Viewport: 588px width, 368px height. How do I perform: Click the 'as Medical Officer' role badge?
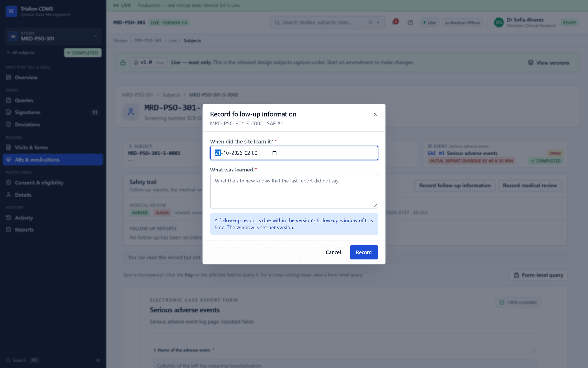point(462,22)
